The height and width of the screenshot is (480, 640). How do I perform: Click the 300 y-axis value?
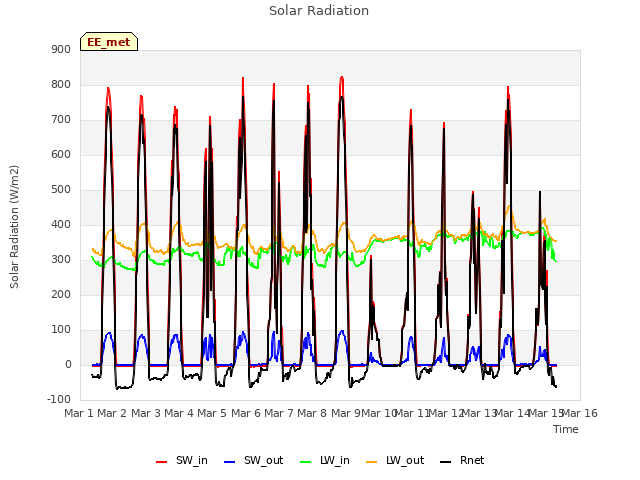[x=61, y=260]
